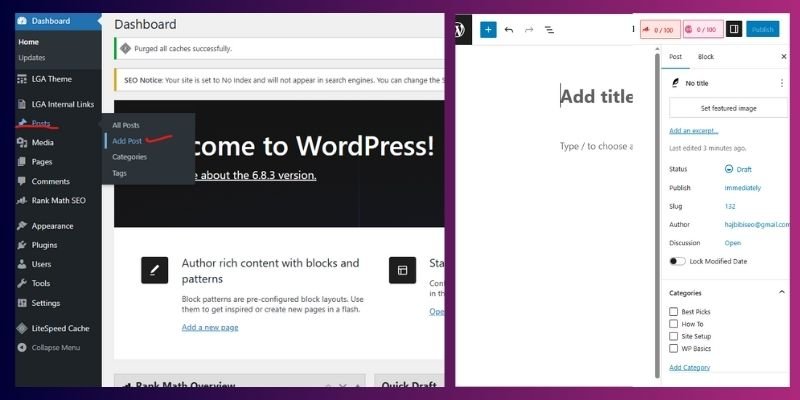This screenshot has width=800, height=400.
Task: Toggle the editor settings sidebar icon
Action: [734, 30]
